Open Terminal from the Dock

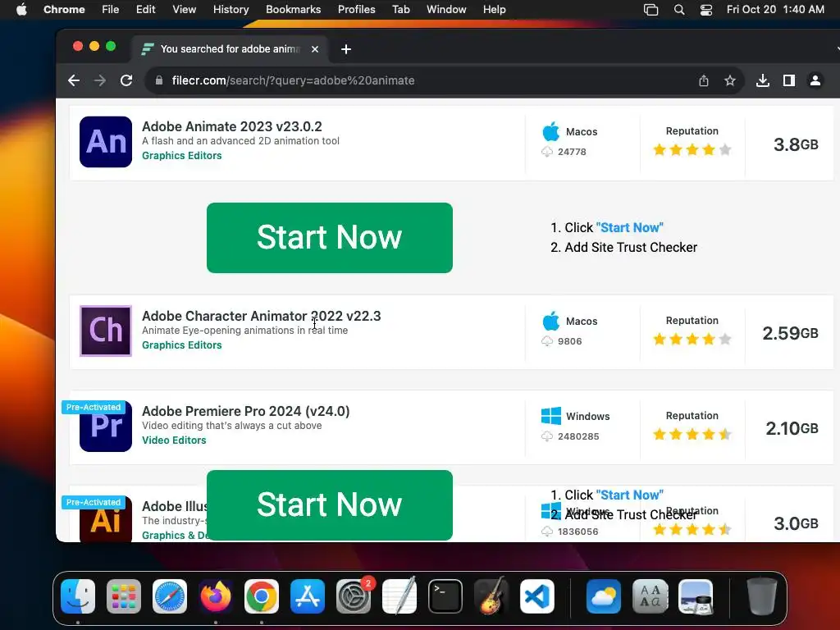tap(445, 596)
